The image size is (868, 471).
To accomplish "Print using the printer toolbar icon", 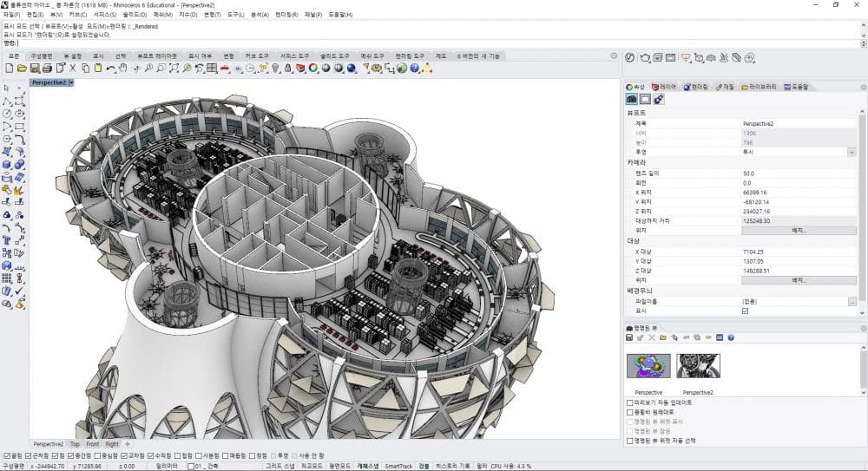I will pos(47,68).
